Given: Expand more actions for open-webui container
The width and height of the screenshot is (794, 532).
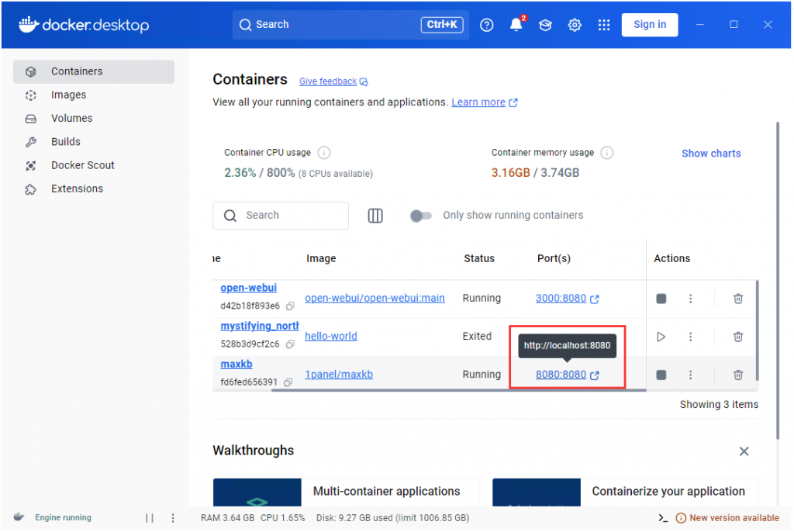Looking at the screenshot, I should pos(690,299).
